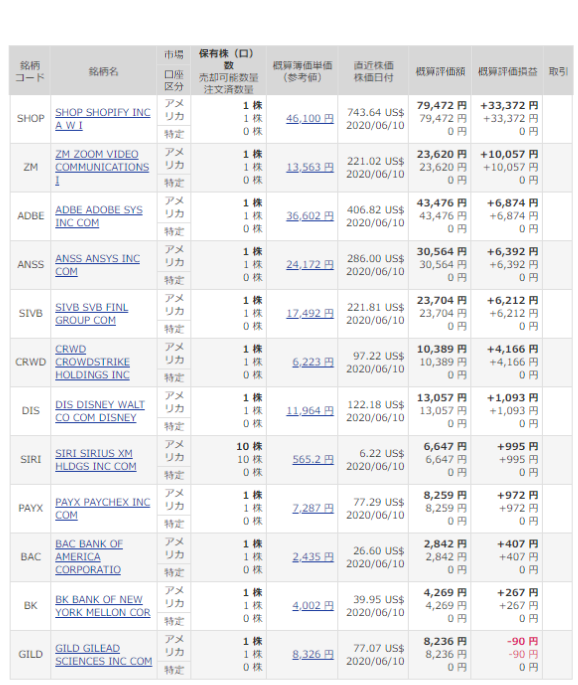
Task: Click the 17,492 円 book price link
Action: tap(310, 314)
